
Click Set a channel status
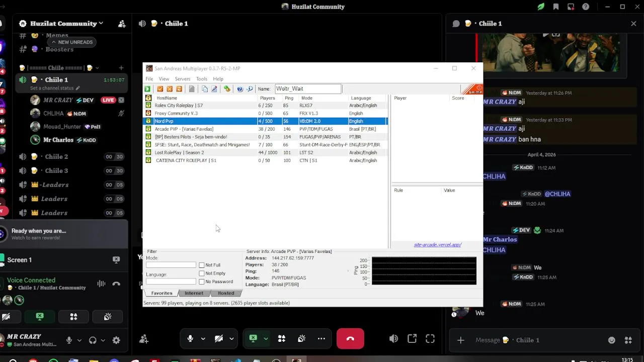[54, 88]
